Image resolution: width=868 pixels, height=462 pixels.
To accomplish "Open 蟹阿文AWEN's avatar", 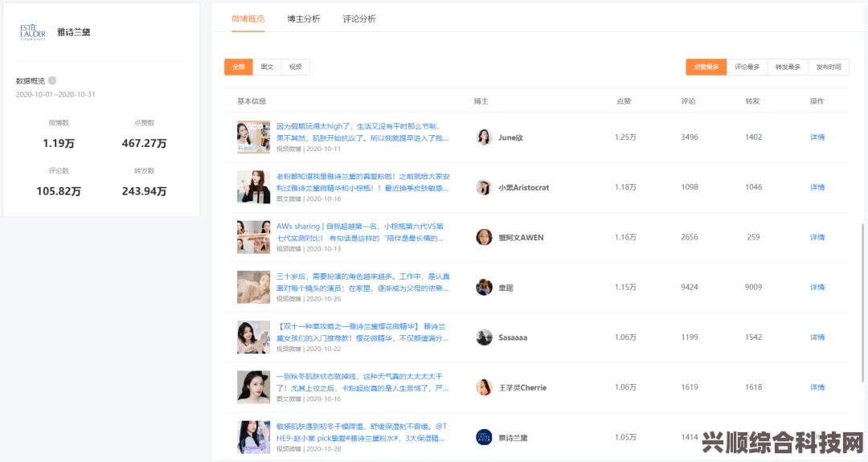I will [x=484, y=237].
